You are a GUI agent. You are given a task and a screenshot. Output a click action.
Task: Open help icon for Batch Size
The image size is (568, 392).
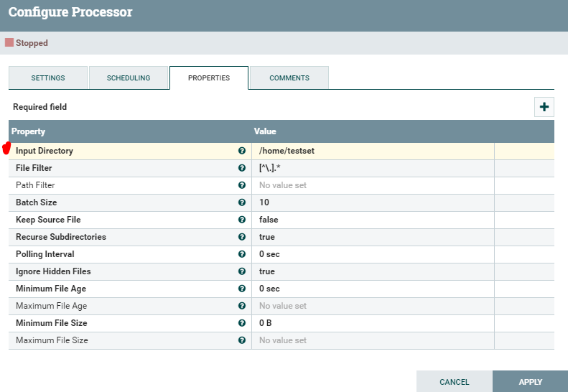[242, 202]
